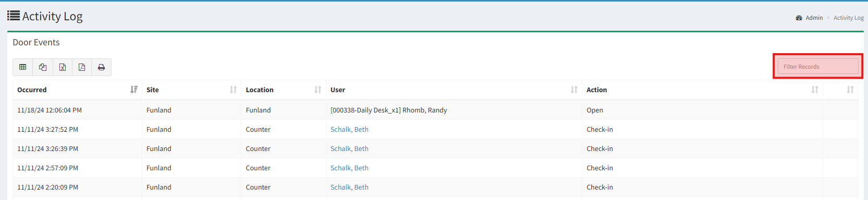The width and height of the screenshot is (868, 200).
Task: Sort by Location column arrows
Action: 317,90
